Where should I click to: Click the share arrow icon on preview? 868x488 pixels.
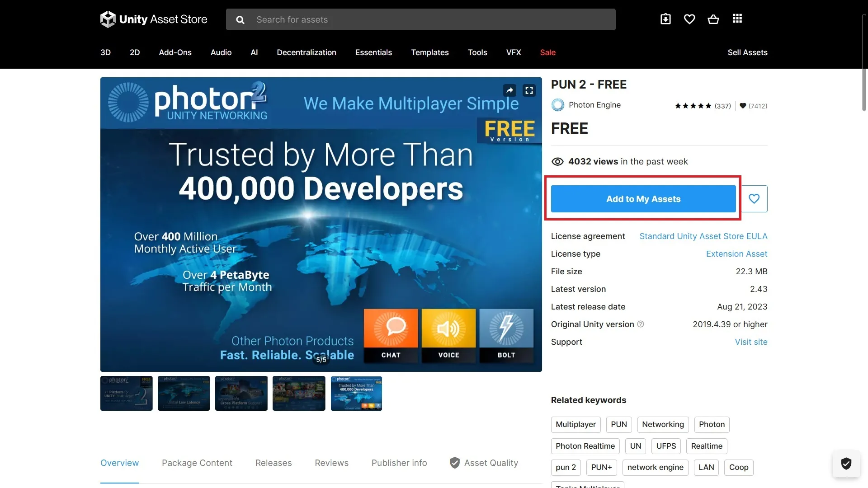tap(509, 90)
